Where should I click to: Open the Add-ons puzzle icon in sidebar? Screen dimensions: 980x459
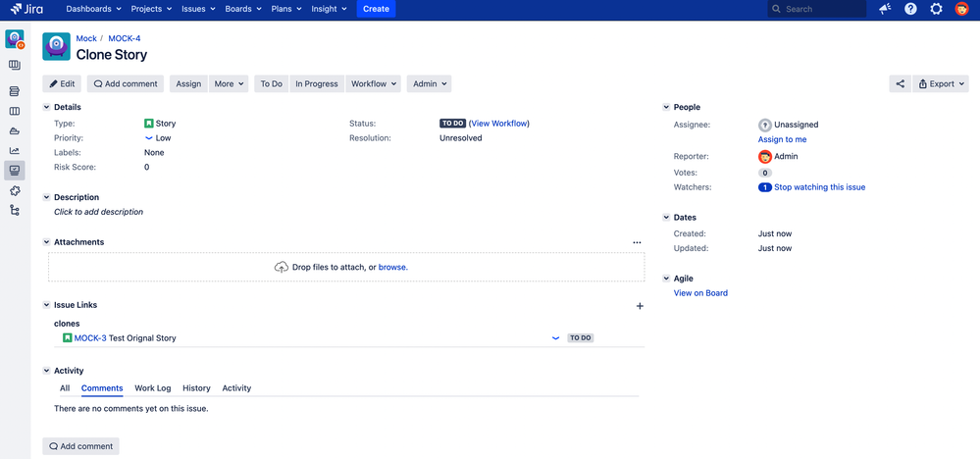click(15, 190)
